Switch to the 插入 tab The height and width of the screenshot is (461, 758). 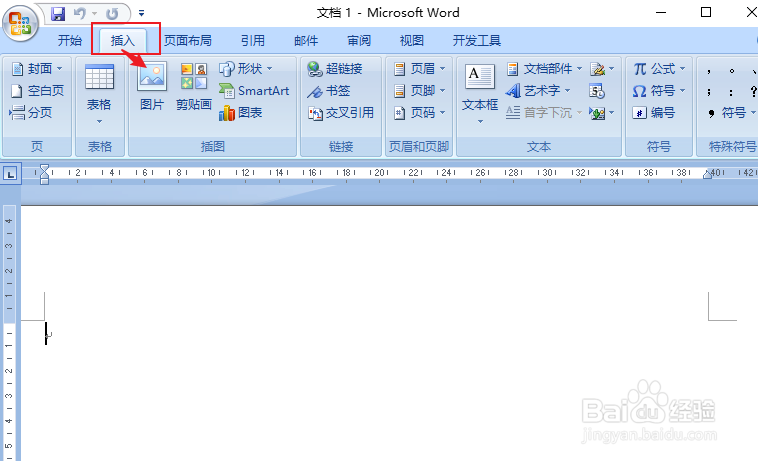(123, 41)
